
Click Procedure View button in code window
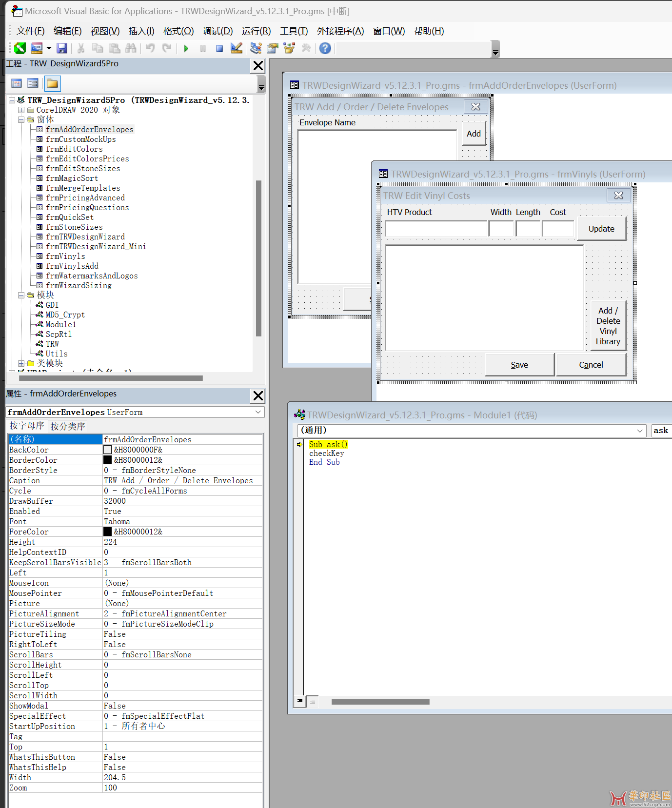299,701
